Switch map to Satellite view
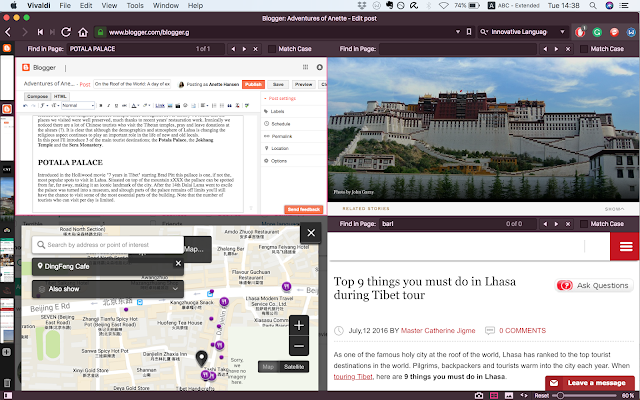 (x=294, y=367)
